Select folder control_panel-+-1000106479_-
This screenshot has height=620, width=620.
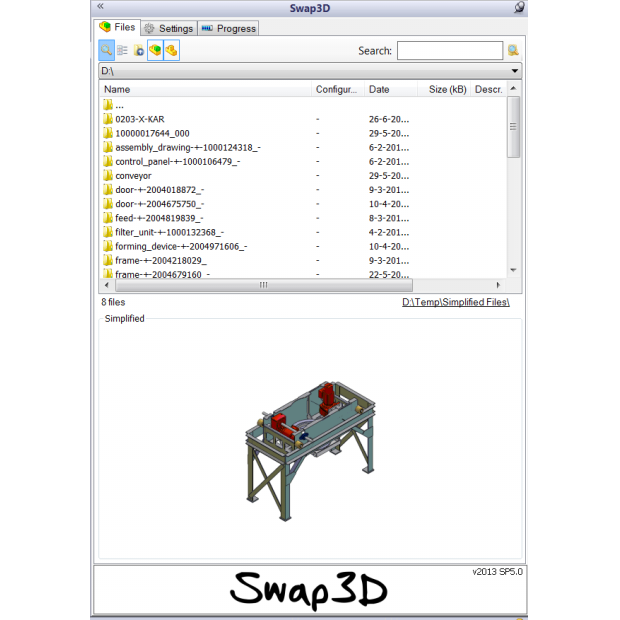click(x=178, y=162)
